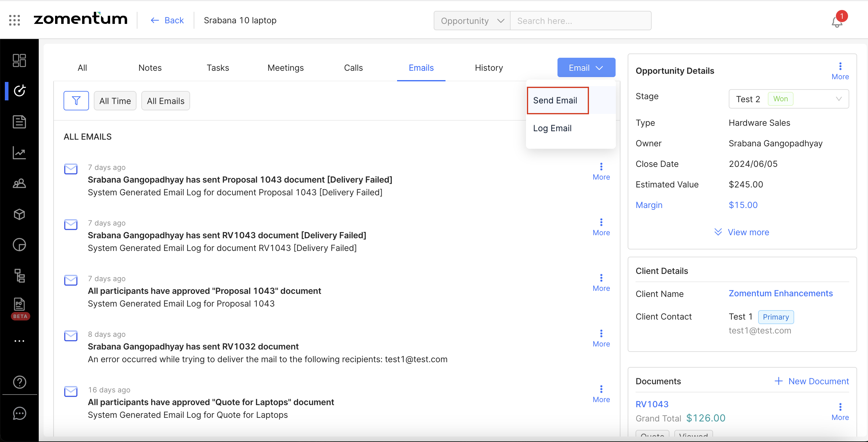Screen dimensions: 868x442
Task: Open the app launcher grid icon
Action: tap(15, 20)
